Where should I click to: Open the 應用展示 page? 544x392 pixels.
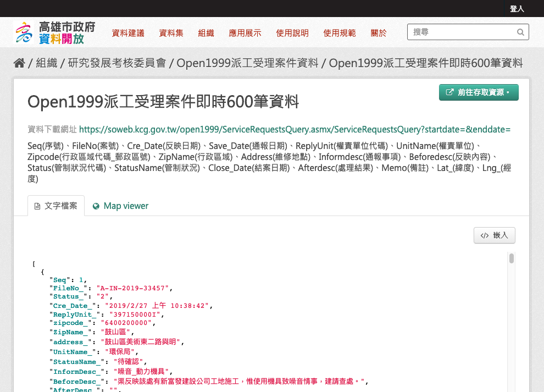[x=245, y=33]
